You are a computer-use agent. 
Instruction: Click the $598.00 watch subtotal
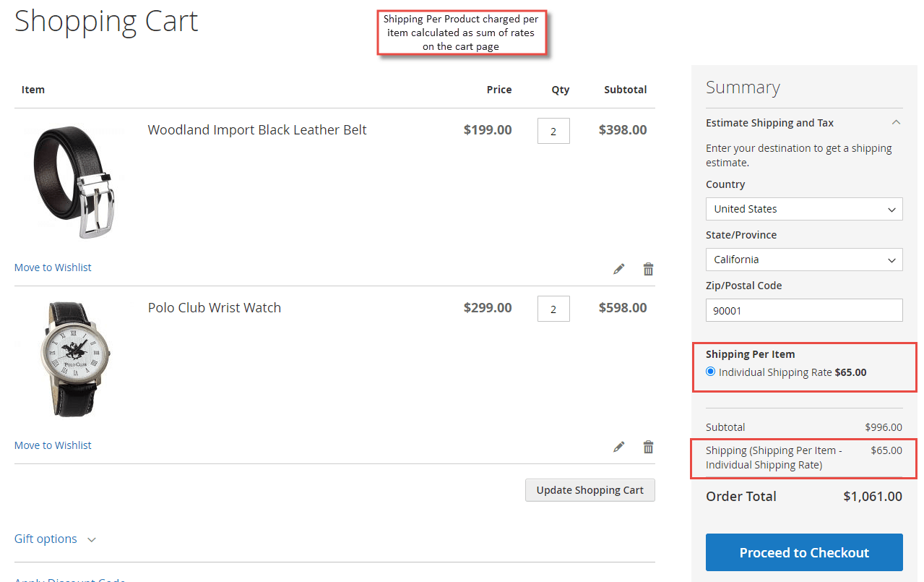[x=623, y=308]
